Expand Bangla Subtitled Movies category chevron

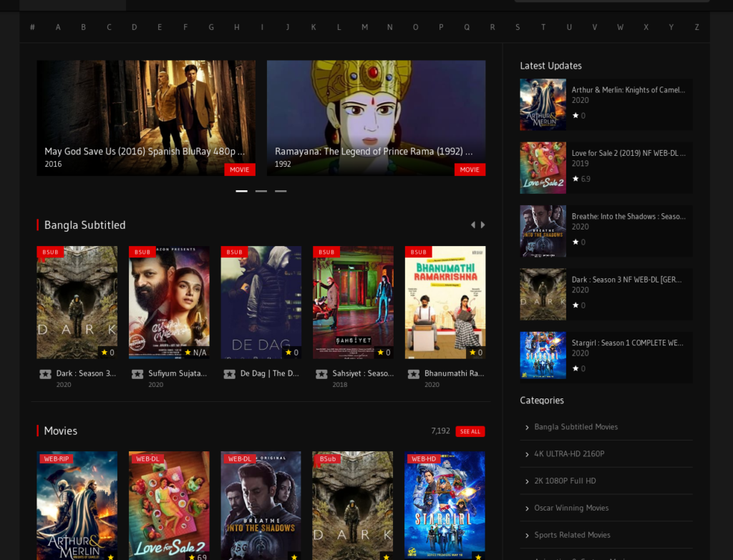click(527, 428)
